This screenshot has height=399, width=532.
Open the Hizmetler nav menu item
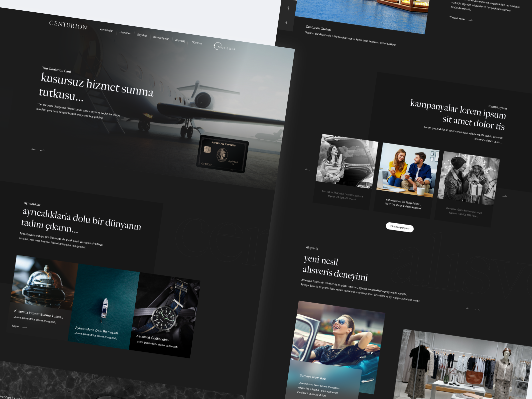tap(125, 33)
